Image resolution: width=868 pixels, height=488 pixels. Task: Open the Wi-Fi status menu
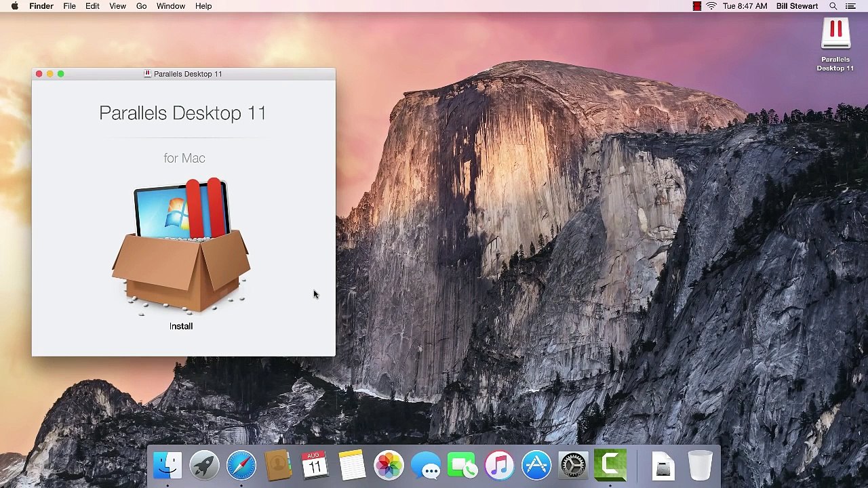(x=711, y=6)
